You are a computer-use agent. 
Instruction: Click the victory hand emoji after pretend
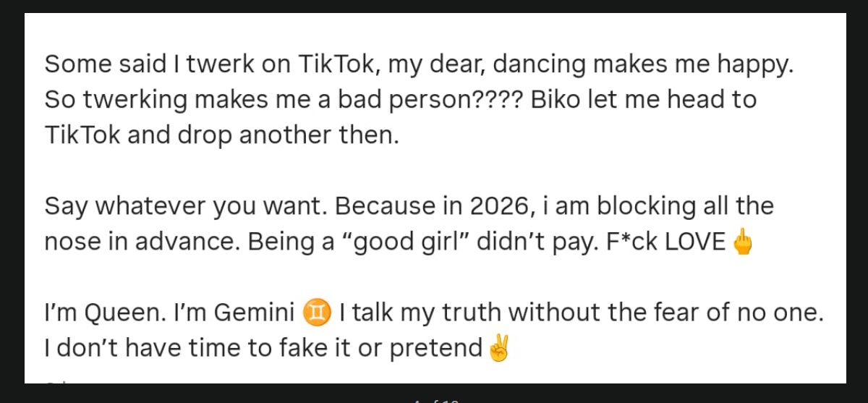click(x=499, y=348)
